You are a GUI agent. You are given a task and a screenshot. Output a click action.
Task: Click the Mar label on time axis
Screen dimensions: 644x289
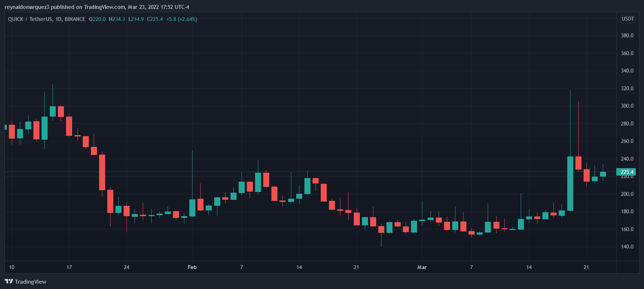click(422, 267)
